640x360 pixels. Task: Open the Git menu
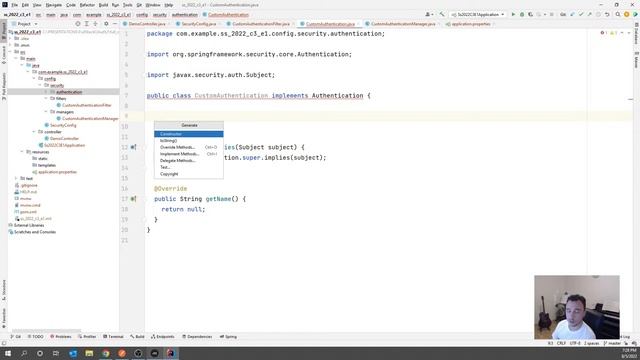point(139,5)
